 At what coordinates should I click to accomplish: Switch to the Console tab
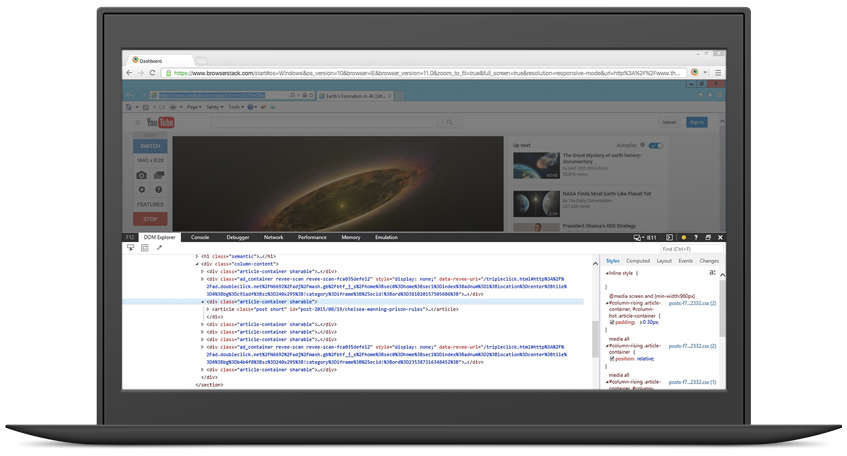tap(200, 237)
